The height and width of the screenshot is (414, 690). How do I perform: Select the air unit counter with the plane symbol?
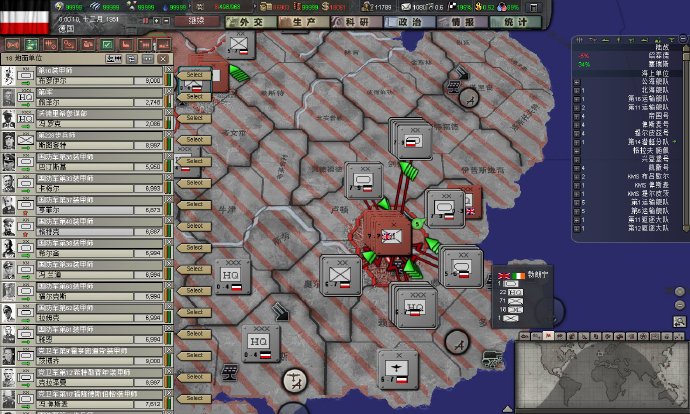tap(398, 370)
